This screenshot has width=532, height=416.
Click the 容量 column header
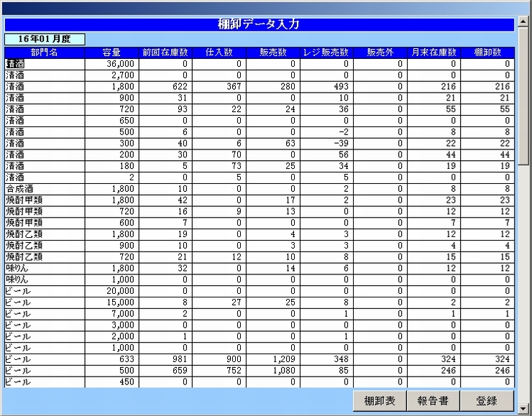point(111,52)
